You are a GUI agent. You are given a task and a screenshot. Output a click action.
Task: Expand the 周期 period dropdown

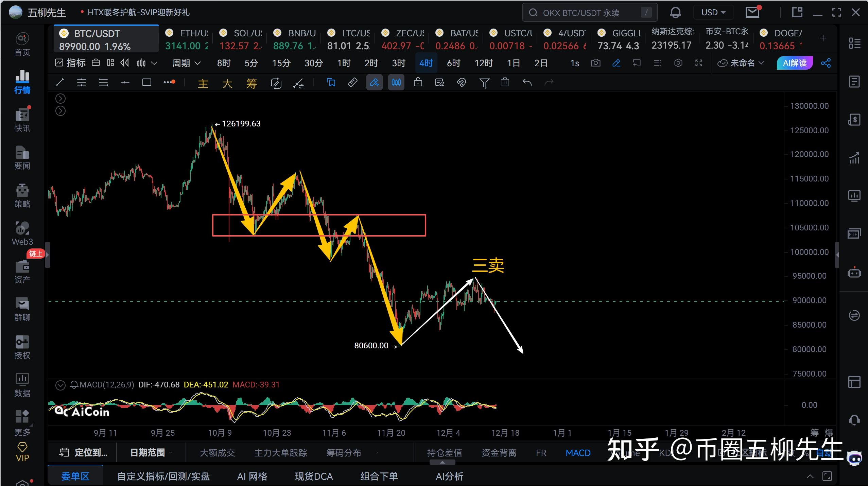coord(187,63)
